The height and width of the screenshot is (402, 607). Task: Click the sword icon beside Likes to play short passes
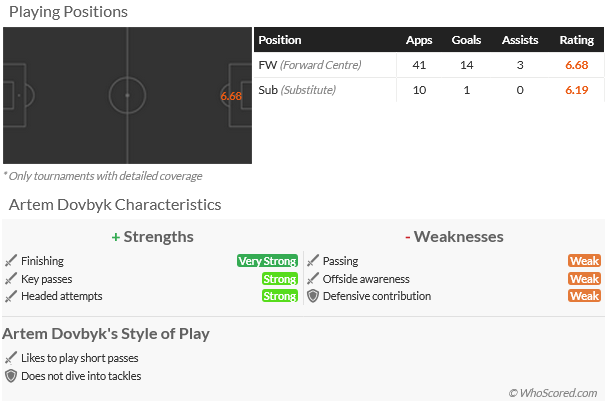point(11,357)
